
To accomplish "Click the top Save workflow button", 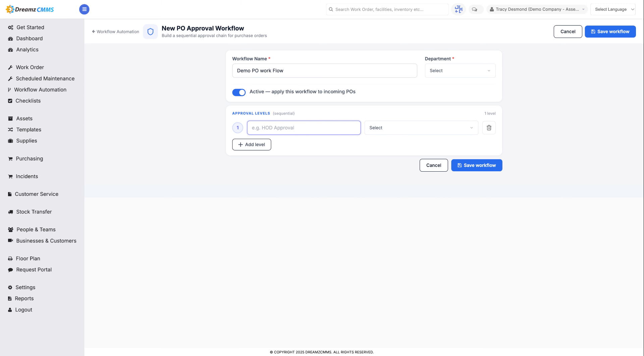I will (x=610, y=32).
